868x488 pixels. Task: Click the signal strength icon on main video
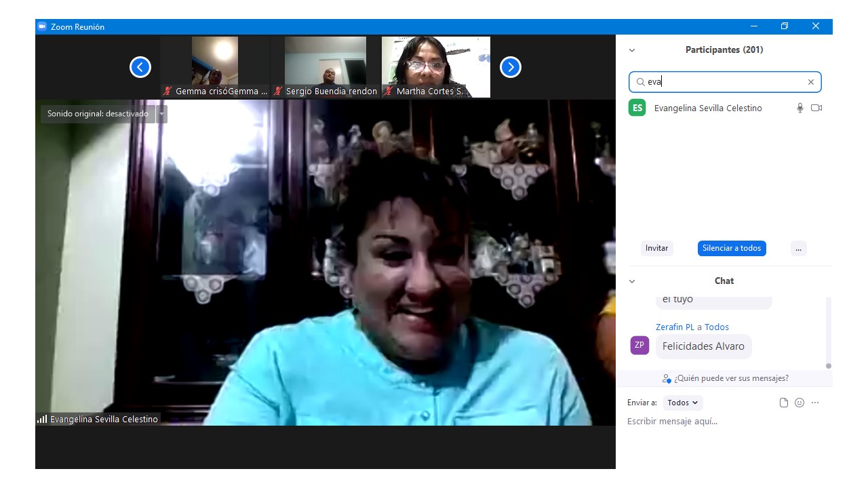coord(42,419)
